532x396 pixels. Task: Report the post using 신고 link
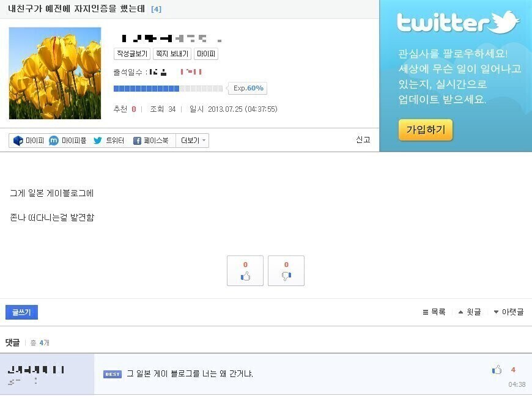coord(363,140)
